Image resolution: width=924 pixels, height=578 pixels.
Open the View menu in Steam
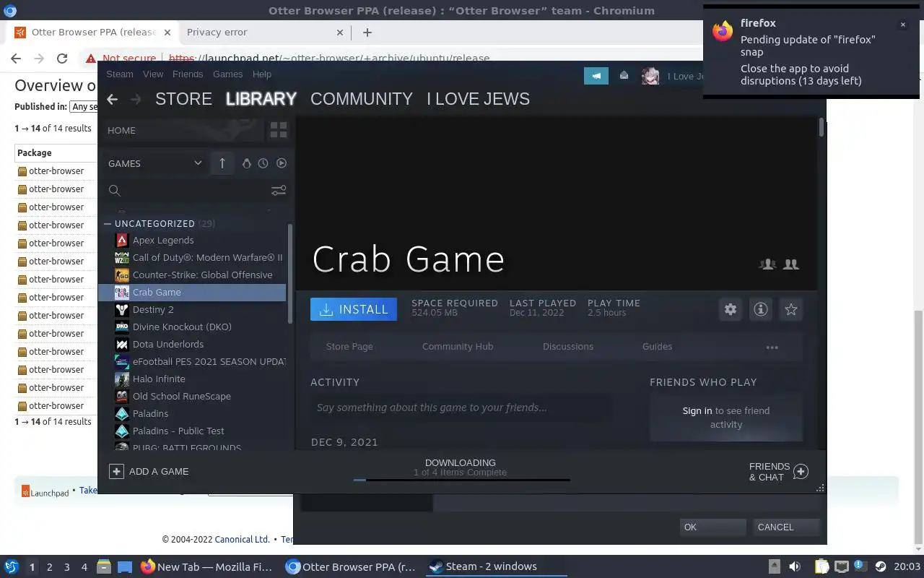pos(153,74)
